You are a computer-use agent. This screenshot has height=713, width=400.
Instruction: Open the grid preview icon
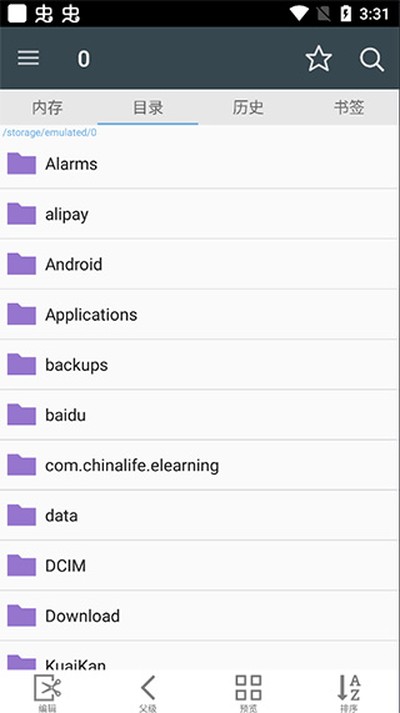pos(248,688)
